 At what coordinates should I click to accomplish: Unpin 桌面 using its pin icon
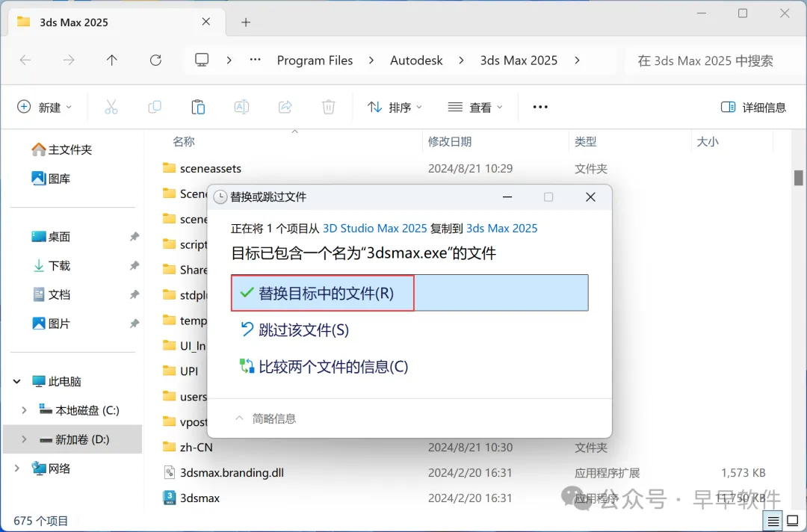tap(134, 237)
